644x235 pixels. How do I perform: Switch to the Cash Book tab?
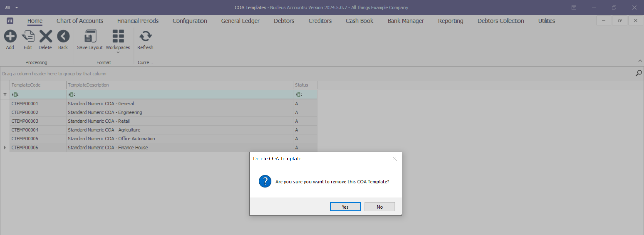coord(360,21)
